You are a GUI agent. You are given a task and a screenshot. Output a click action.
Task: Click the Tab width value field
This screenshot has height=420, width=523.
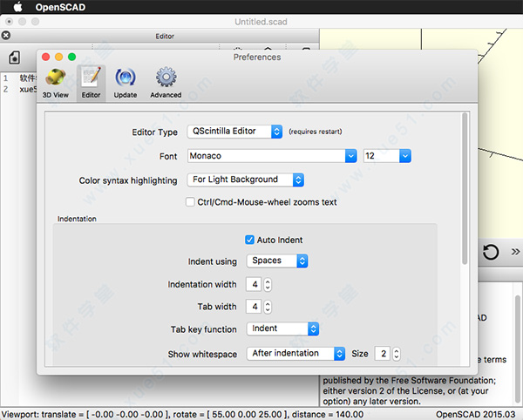point(254,307)
